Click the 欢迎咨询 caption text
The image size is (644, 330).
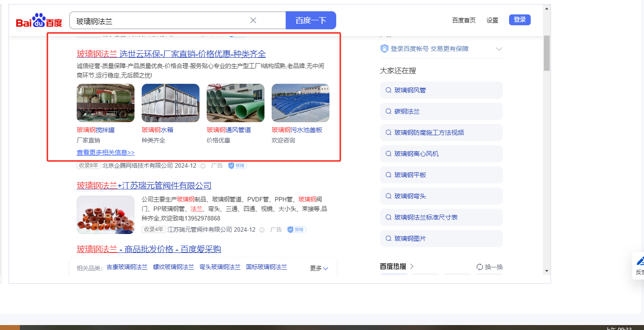click(283, 140)
